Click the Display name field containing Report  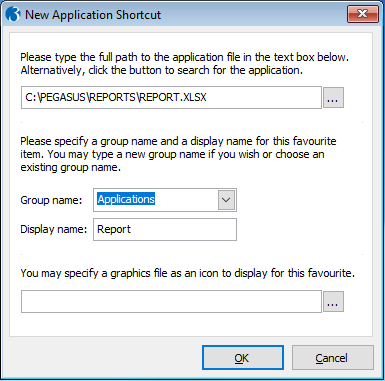pos(165,229)
